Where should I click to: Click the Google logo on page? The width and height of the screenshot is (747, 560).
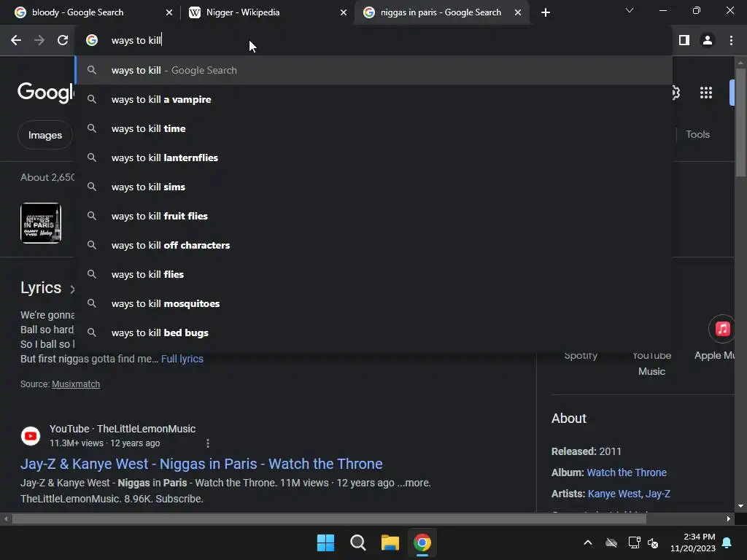click(46, 92)
